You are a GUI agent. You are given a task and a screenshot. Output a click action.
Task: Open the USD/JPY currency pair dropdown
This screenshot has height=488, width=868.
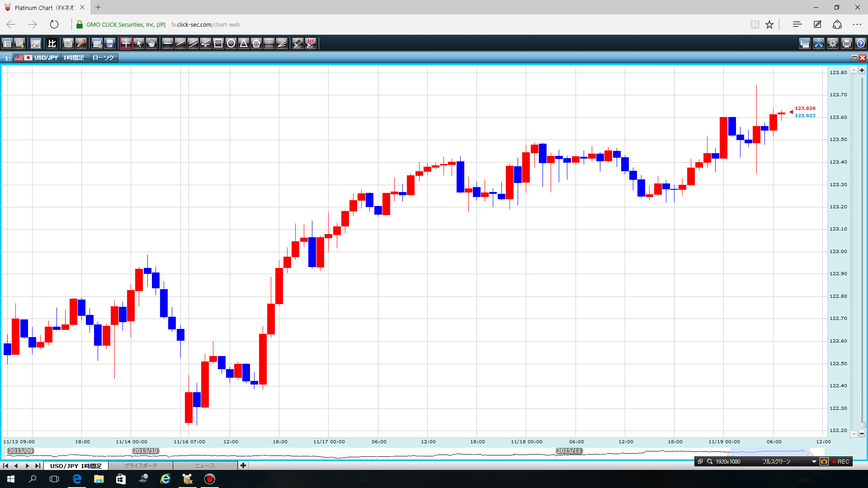(46, 58)
